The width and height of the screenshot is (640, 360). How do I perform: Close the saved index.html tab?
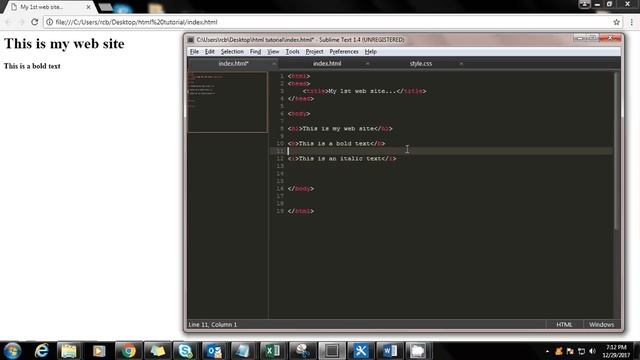point(367,64)
